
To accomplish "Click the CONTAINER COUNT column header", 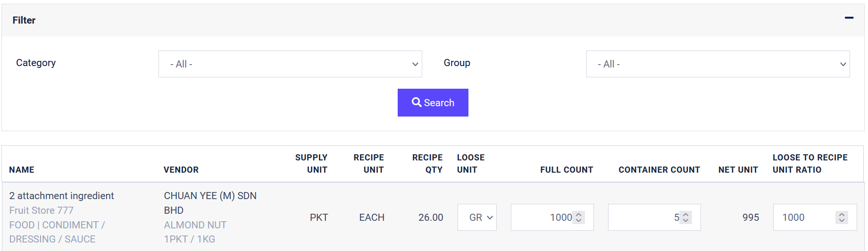I will pos(659,170).
